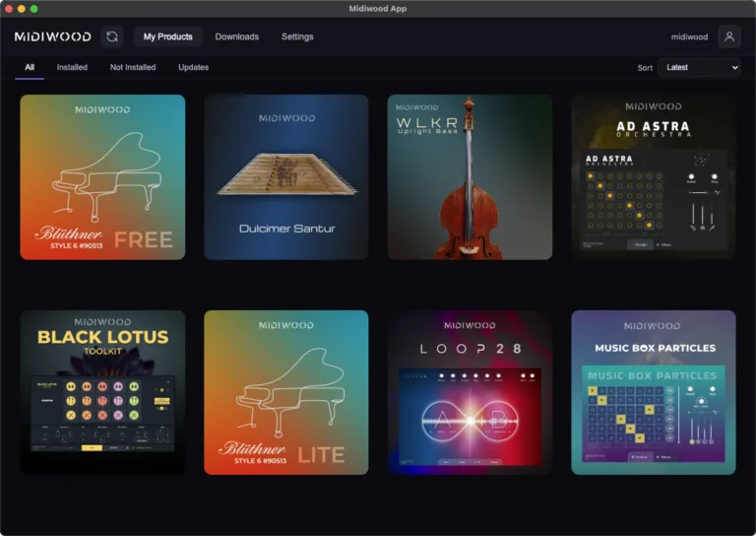Screen dimensions: 756x536
Task: Open the Settings tab
Action: coord(297,36)
